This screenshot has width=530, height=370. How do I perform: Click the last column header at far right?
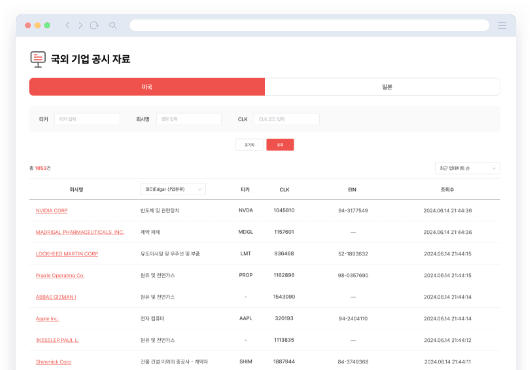pyautogui.click(x=447, y=190)
